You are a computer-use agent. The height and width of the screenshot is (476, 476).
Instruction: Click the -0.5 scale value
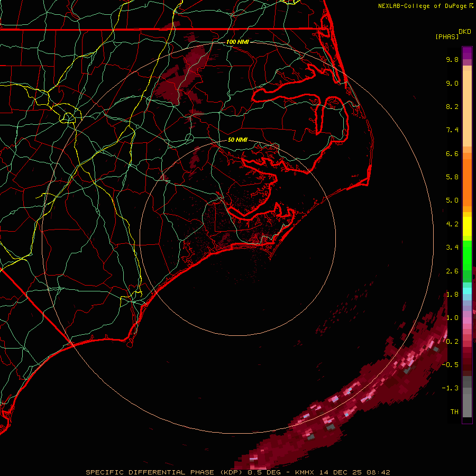click(450, 365)
